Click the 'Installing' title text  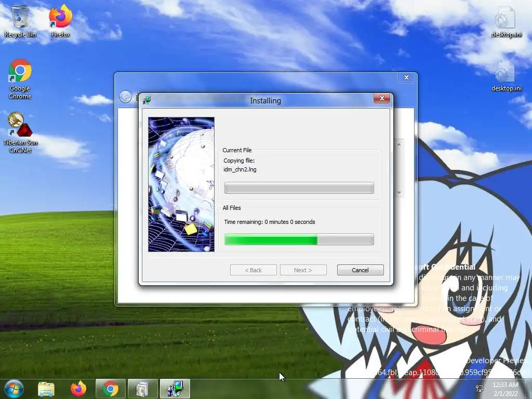pos(265,100)
